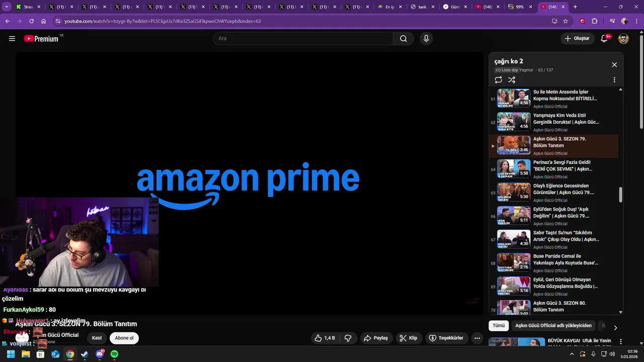
Task: Open a new Chrome tab
Action: click(575, 7)
